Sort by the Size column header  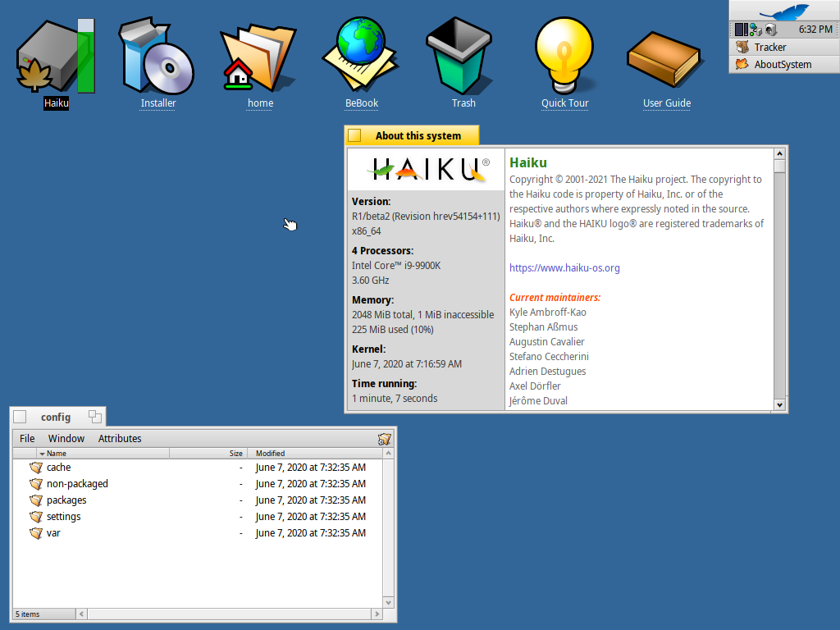(x=208, y=453)
